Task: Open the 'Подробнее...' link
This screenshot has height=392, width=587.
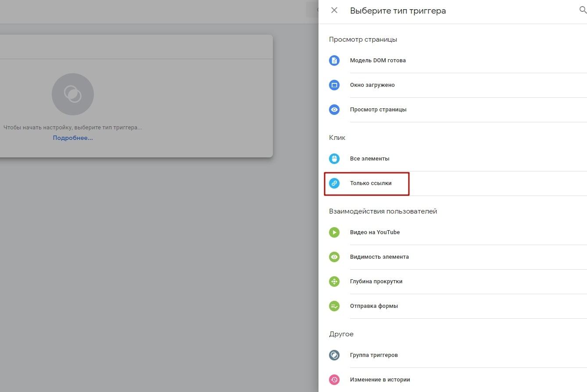Action: coord(72,137)
